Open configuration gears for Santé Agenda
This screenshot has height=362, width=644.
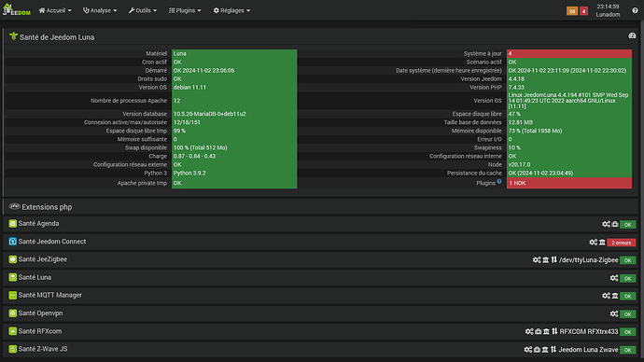(607, 224)
